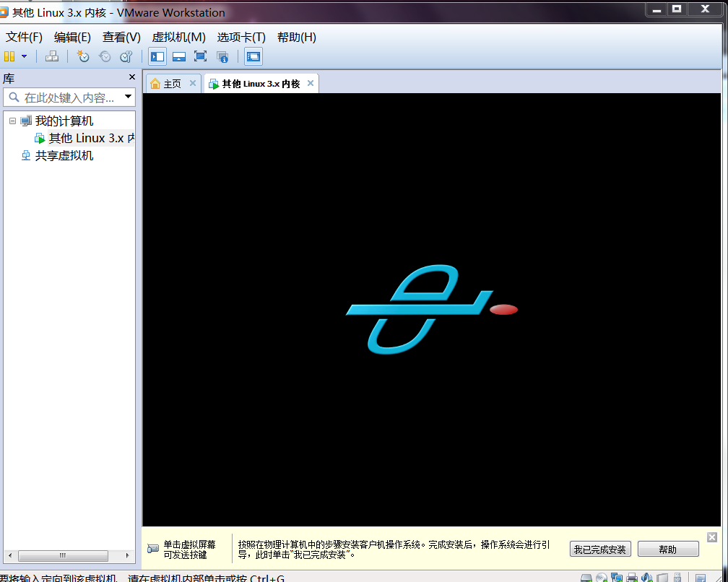
Task: Click inside the black virtual machine console
Action: pos(432,310)
